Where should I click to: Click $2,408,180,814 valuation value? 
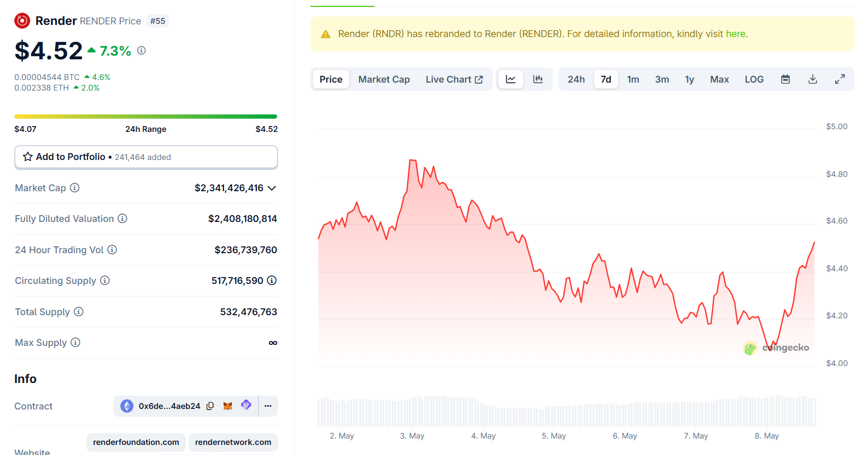[x=243, y=219]
